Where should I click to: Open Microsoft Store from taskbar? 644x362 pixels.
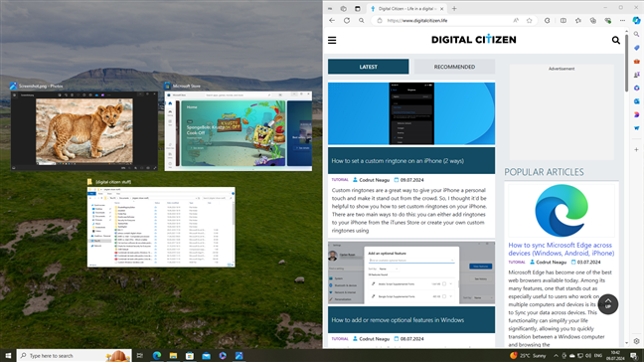point(190,355)
